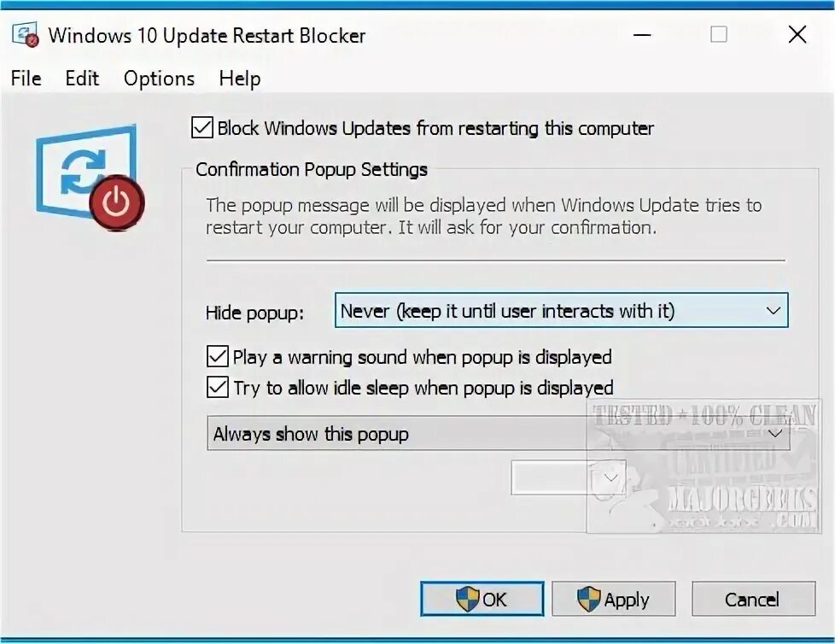Click the UAC shield icon on OK button
This screenshot has height=644, width=835.
point(468,599)
